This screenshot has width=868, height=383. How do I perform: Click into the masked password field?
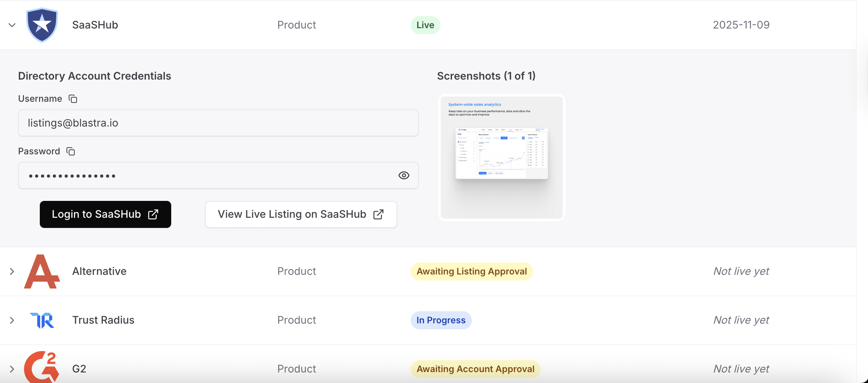pos(206,176)
